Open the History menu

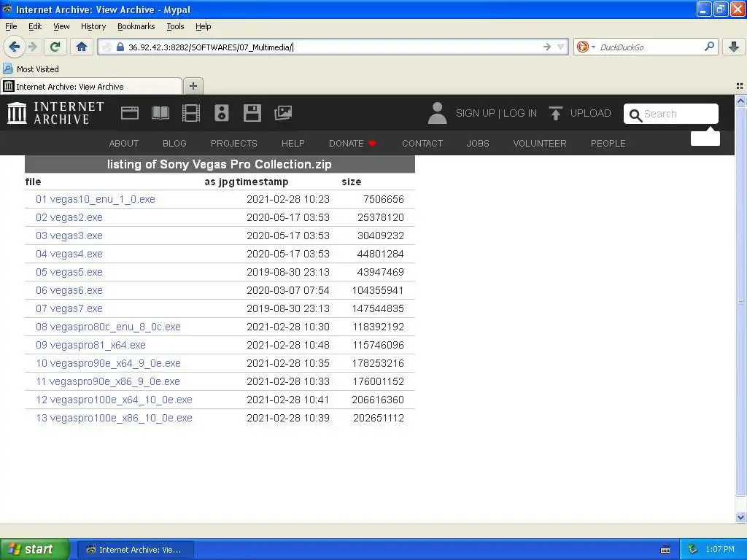click(93, 26)
